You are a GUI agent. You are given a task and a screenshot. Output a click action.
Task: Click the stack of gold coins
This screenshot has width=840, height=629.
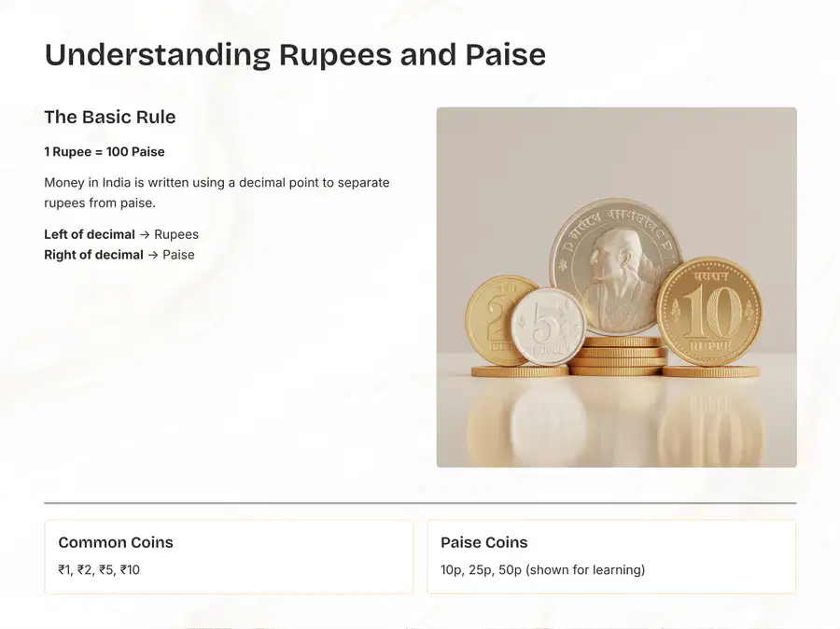coord(618,356)
